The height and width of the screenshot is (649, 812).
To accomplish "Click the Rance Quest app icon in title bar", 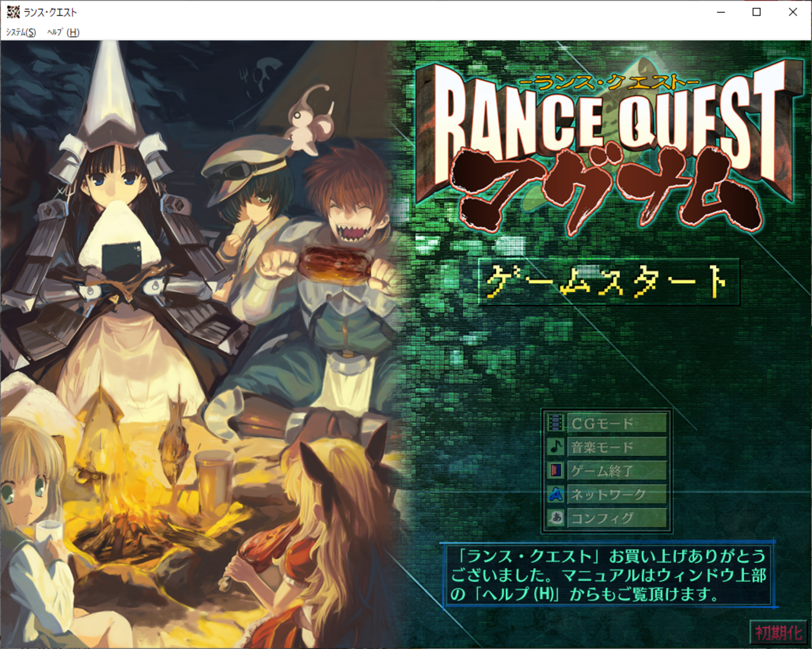I will click(x=13, y=12).
